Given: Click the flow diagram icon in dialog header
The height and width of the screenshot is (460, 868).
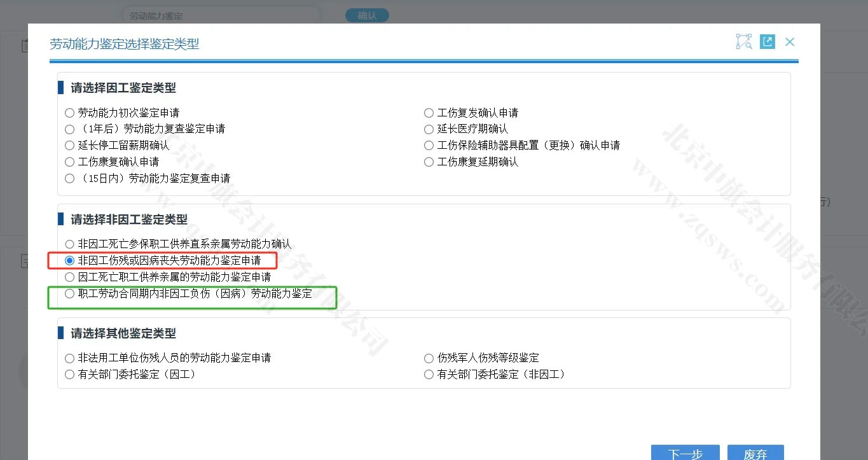Looking at the screenshot, I should 743,41.
